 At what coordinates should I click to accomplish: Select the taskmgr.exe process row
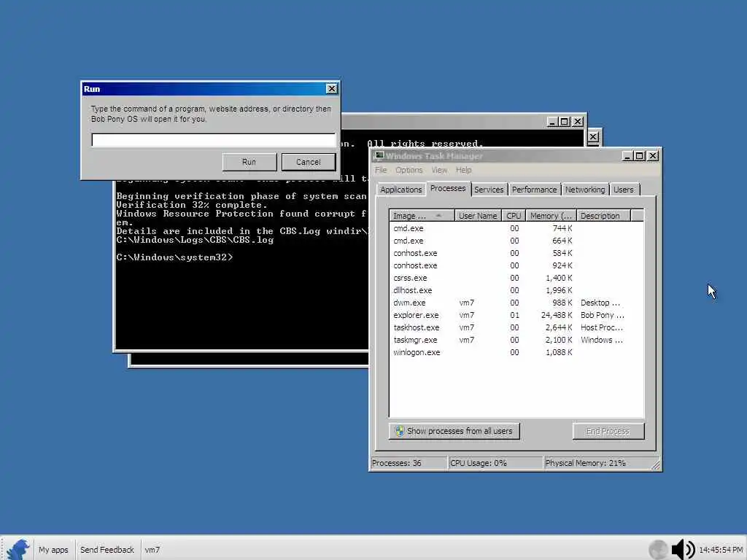pos(516,340)
